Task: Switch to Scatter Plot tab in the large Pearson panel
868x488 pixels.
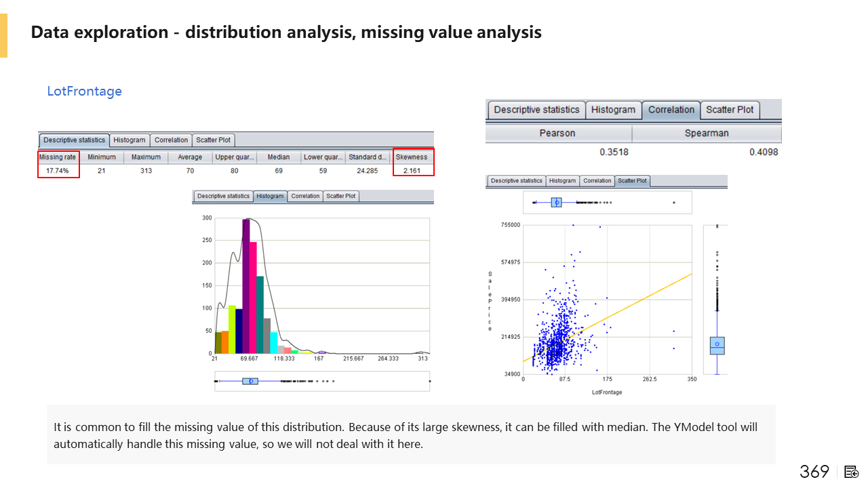Action: tap(730, 110)
